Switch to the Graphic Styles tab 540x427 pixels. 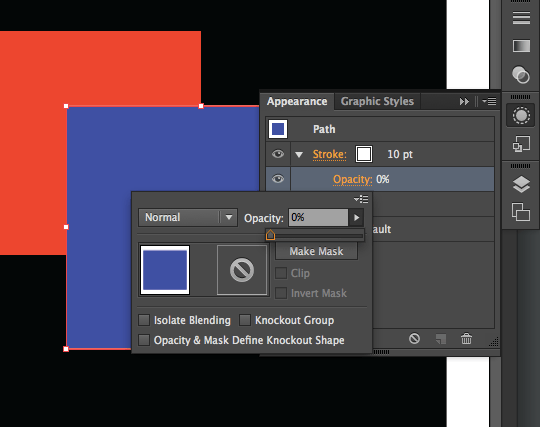pos(377,101)
